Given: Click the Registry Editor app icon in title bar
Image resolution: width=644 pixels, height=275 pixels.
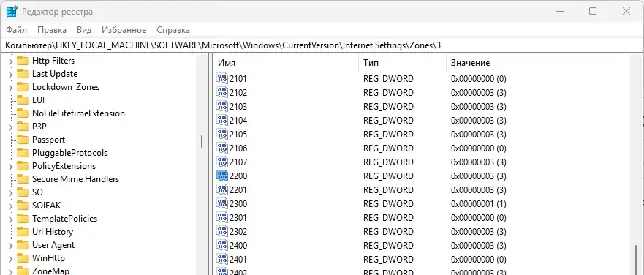Looking at the screenshot, I should pyautogui.click(x=12, y=12).
